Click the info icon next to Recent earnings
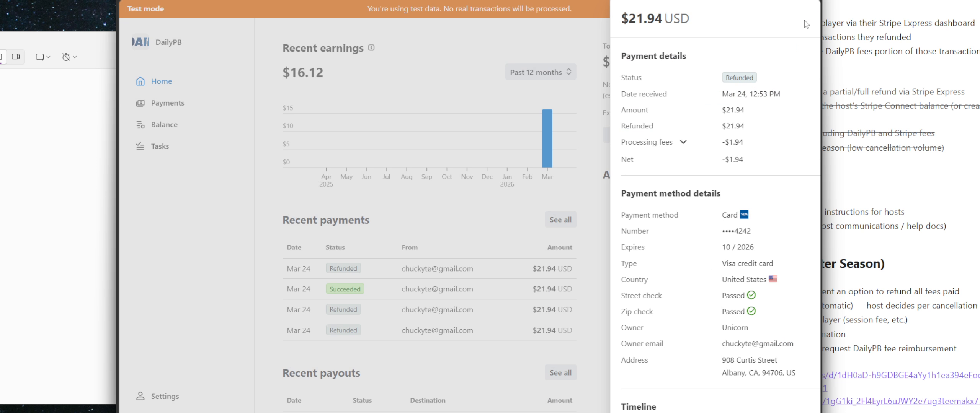 point(371,47)
